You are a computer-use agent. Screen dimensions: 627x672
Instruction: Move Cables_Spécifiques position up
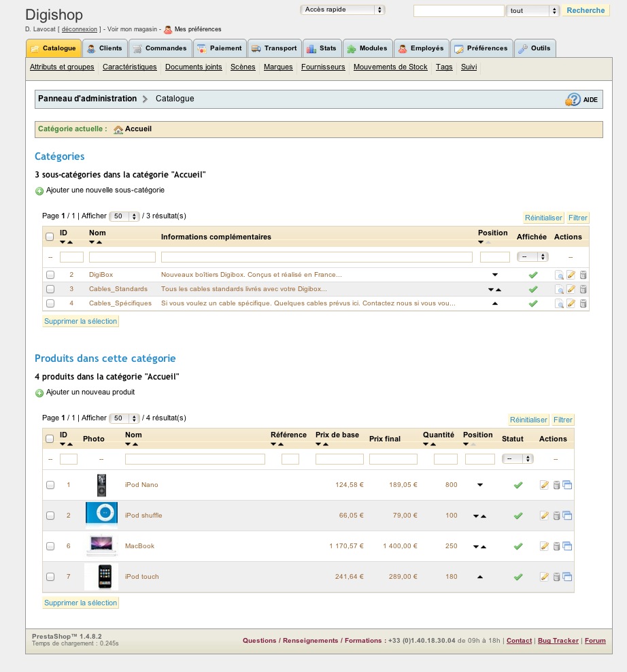495,303
